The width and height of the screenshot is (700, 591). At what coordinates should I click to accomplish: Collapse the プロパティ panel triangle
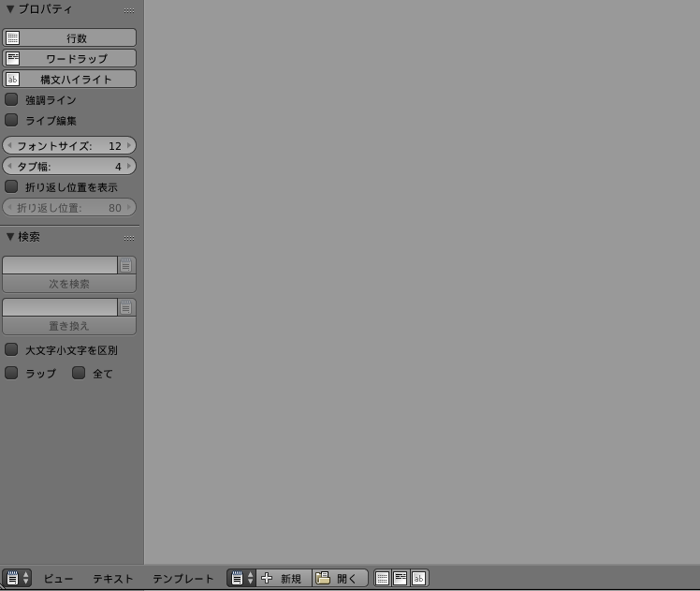pyautogui.click(x=10, y=9)
